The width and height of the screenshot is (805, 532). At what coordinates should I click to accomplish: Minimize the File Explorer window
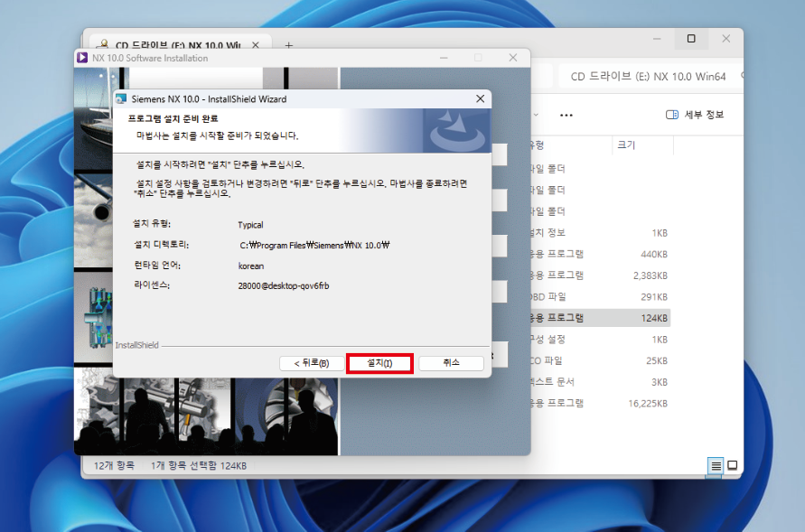click(657, 39)
